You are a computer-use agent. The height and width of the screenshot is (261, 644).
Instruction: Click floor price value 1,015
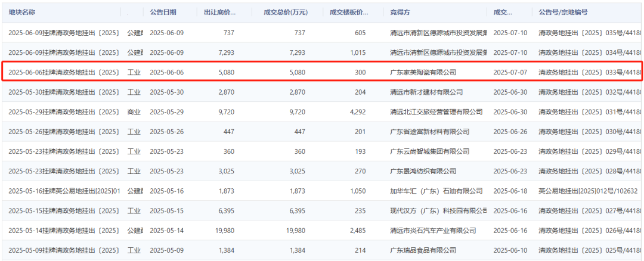(357, 52)
